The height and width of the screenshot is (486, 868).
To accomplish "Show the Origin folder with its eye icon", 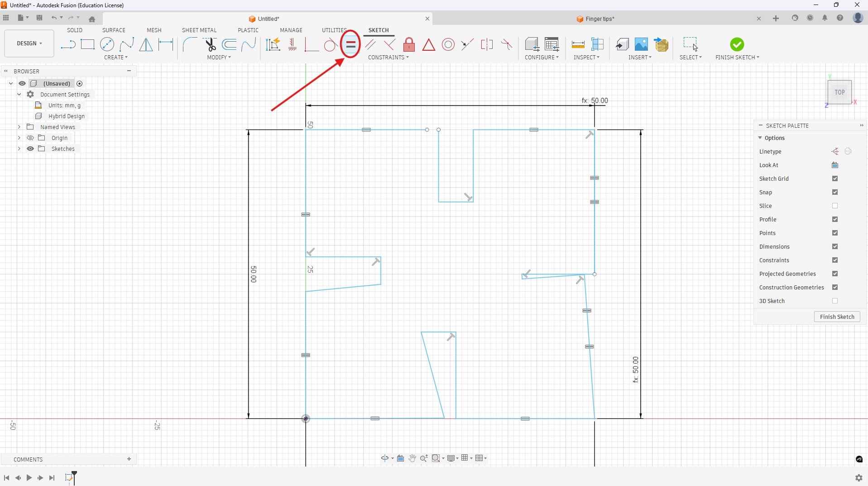I will click(30, 138).
